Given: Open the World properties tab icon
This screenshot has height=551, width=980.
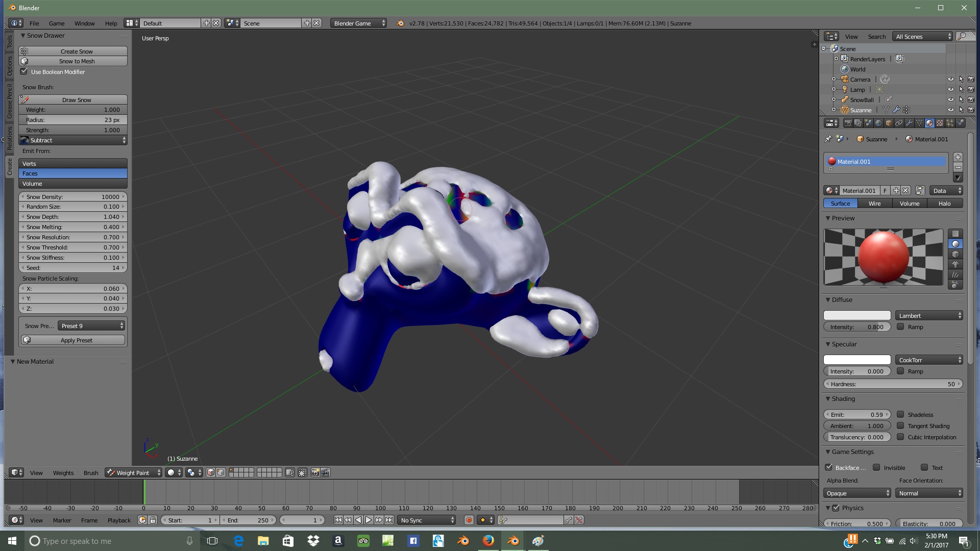Looking at the screenshot, I should click(878, 123).
